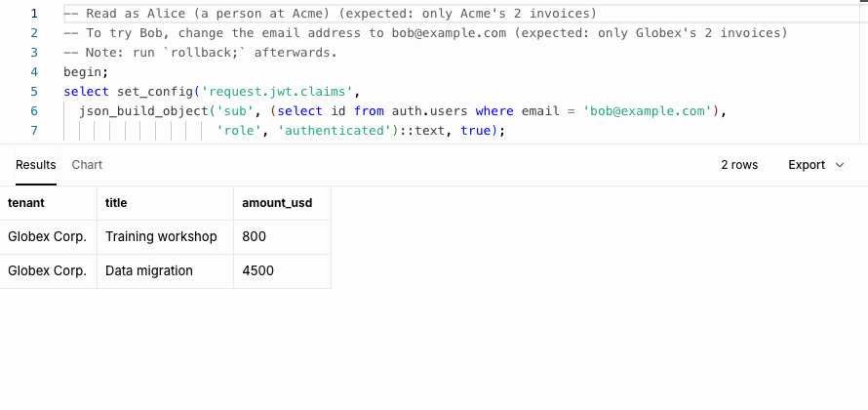The width and height of the screenshot is (868, 410).
Task: Click json_build_object on line 6
Action: coord(143,111)
